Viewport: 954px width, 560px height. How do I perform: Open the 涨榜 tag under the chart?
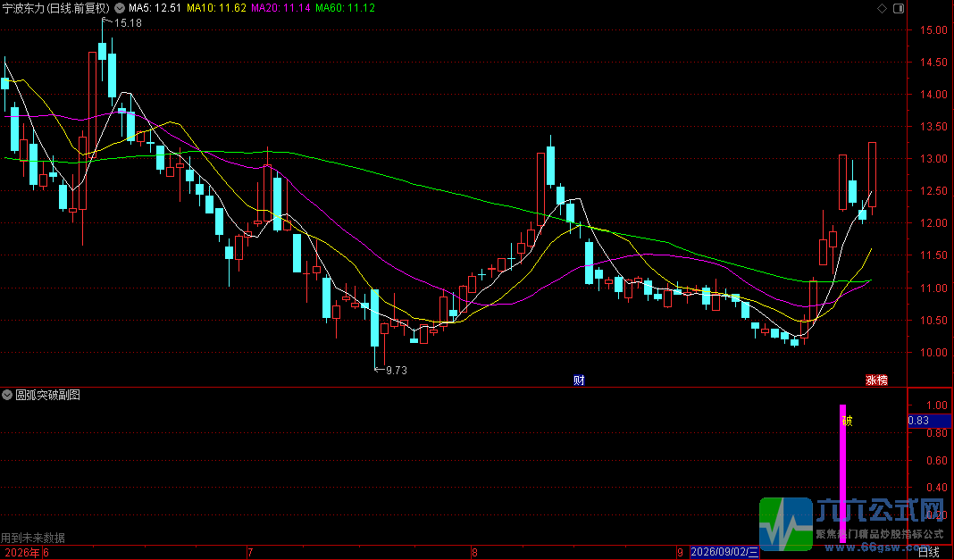point(876,380)
